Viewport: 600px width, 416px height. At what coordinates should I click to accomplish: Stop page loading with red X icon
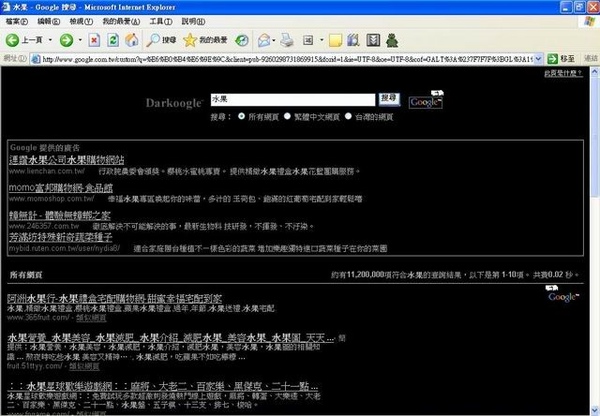click(x=94, y=40)
